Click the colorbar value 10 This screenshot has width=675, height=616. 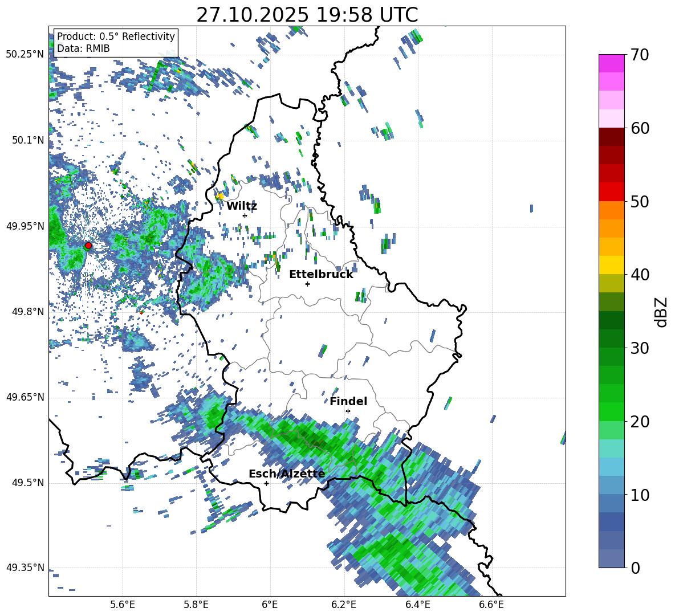pyautogui.click(x=640, y=495)
